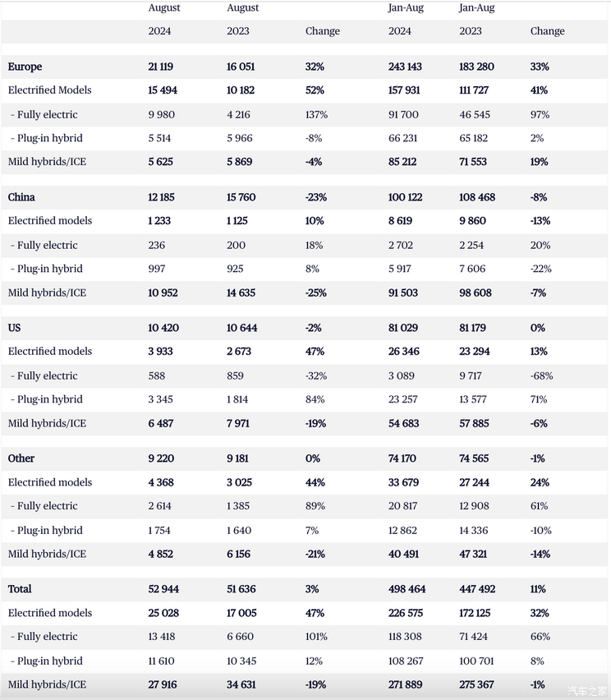Click the 89% change cell
The image size is (611, 700).
click(314, 506)
